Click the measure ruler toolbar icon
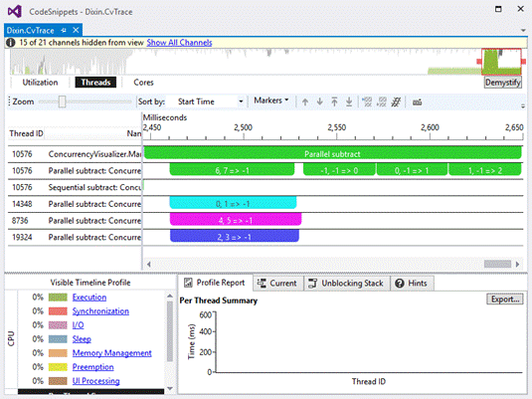Image resolution: width=532 pixels, height=399 pixels. click(417, 102)
